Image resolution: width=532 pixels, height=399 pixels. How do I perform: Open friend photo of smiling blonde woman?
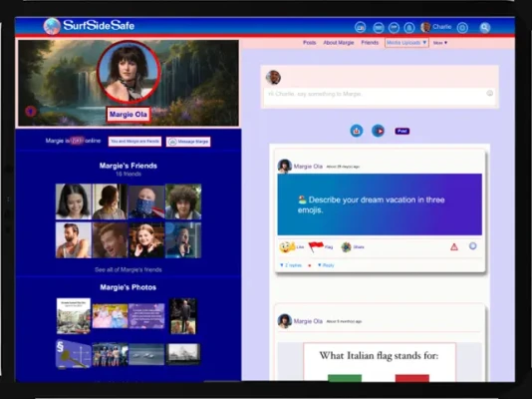coord(146,240)
